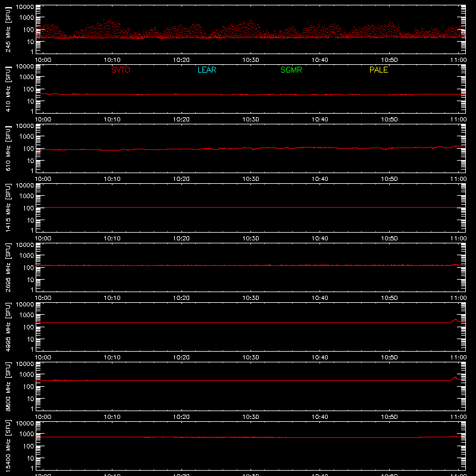
Task: Click the 10:10 time label below 245 MHz plot
Action: 112,60
